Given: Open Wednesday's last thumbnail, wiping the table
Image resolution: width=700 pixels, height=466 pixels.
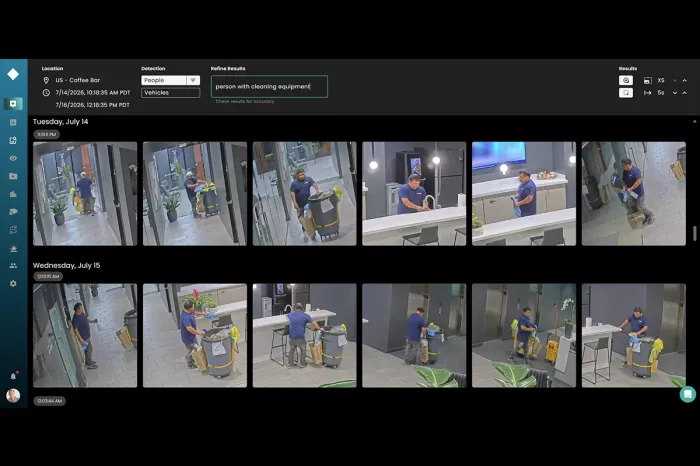Looking at the screenshot, I should tap(634, 336).
